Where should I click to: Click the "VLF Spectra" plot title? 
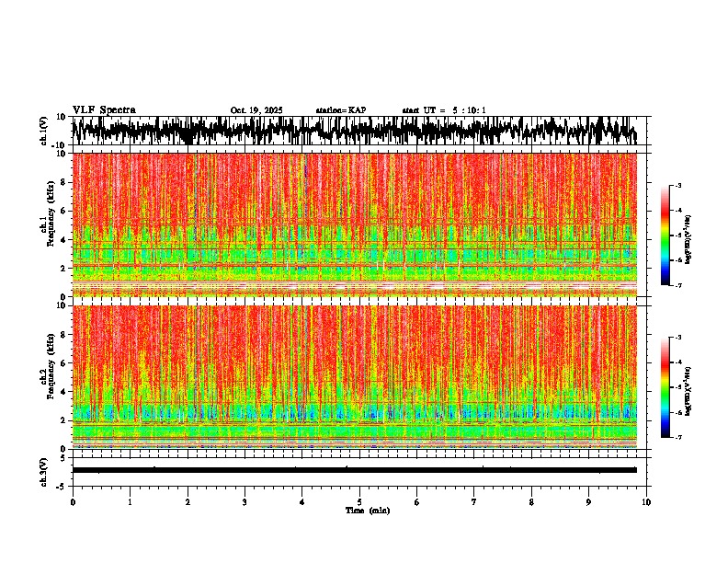(x=104, y=110)
